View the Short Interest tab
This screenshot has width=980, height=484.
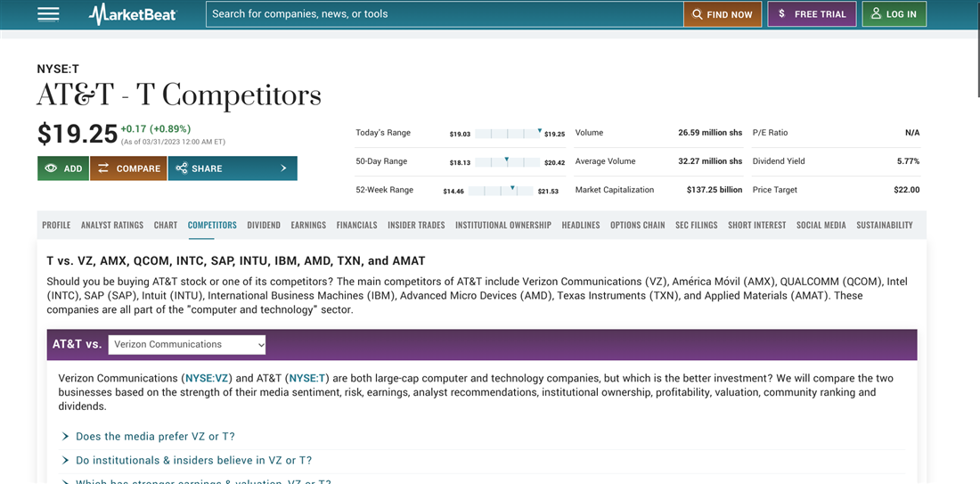757,226
